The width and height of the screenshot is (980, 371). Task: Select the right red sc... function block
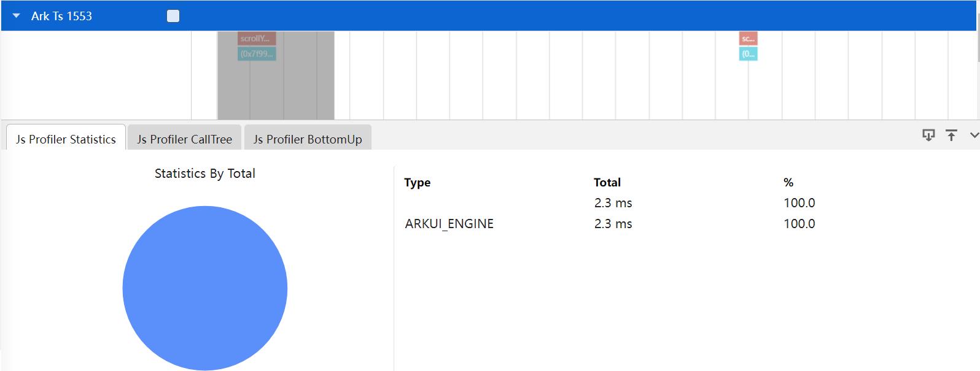748,39
